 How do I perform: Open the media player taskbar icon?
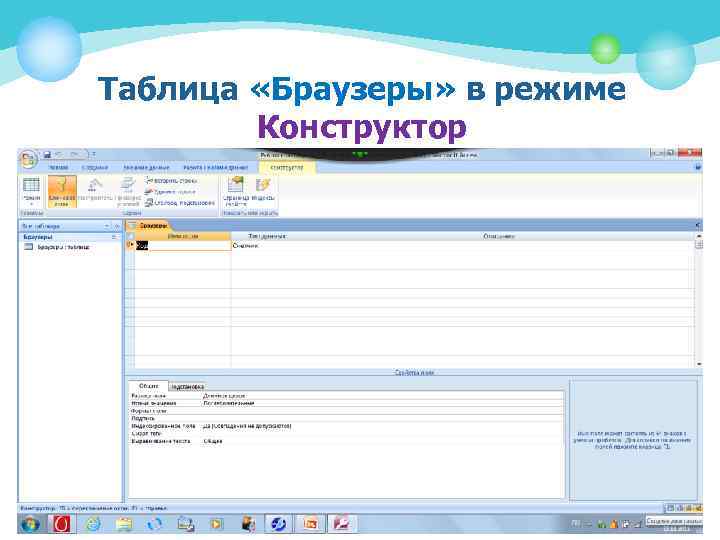point(216,523)
